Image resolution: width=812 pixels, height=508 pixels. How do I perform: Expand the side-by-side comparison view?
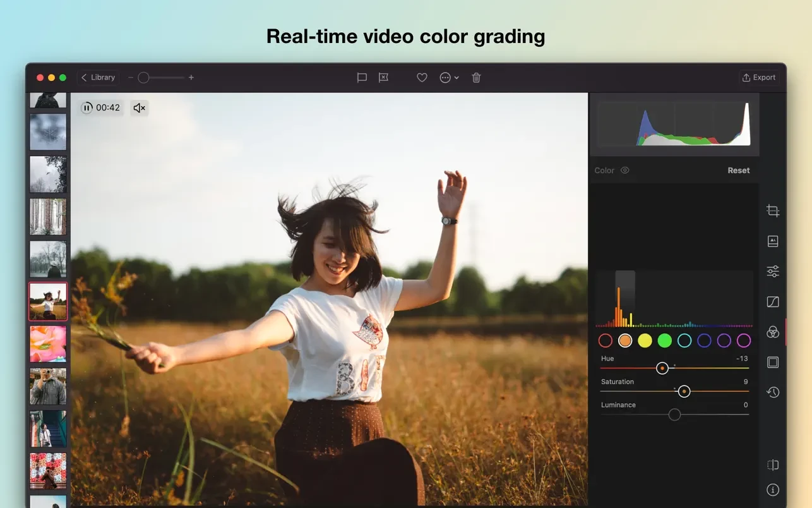point(772,464)
